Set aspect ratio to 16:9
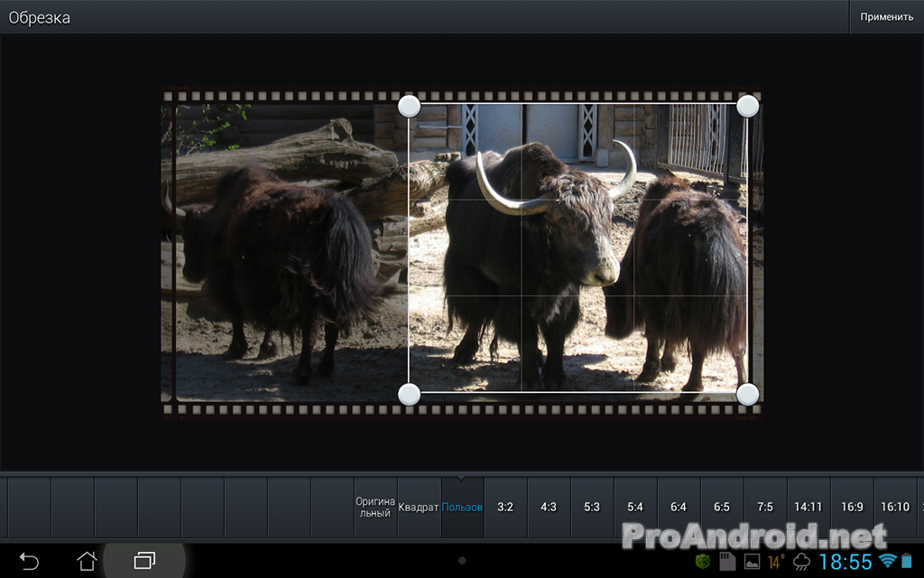The height and width of the screenshot is (578, 924). coord(852,508)
